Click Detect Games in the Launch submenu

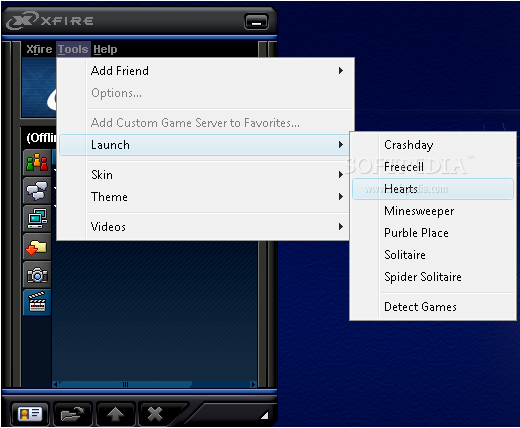click(433, 307)
